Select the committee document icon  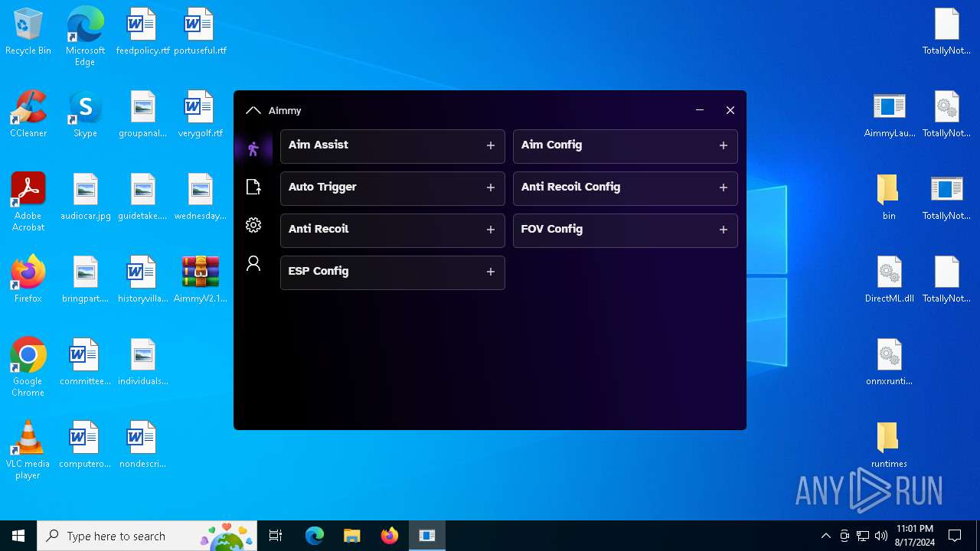click(85, 363)
